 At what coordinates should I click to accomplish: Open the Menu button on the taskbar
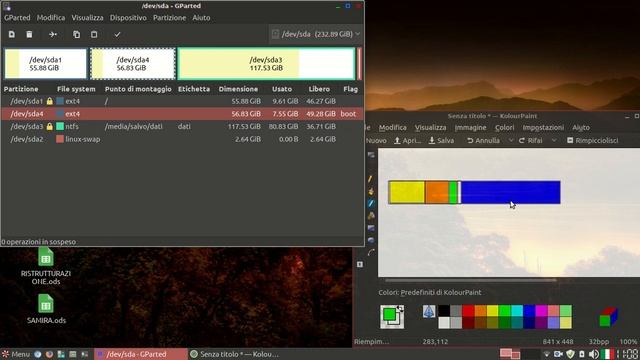(x=16, y=354)
